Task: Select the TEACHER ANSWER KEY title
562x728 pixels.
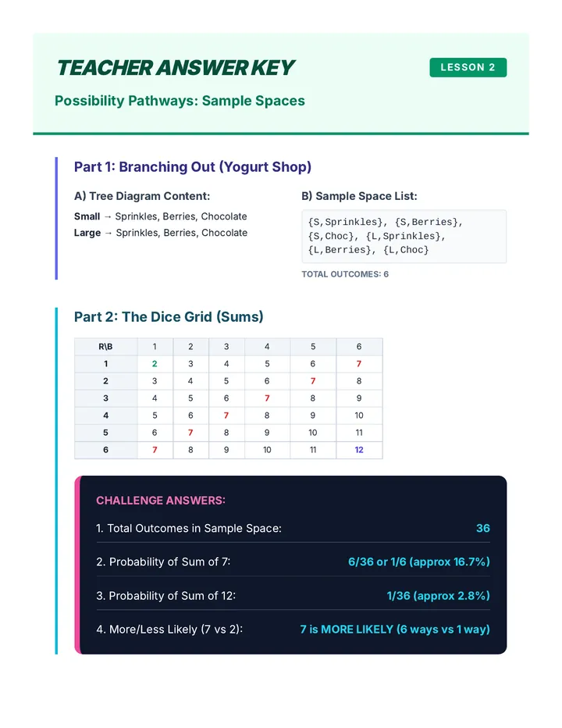Action: coord(176,68)
